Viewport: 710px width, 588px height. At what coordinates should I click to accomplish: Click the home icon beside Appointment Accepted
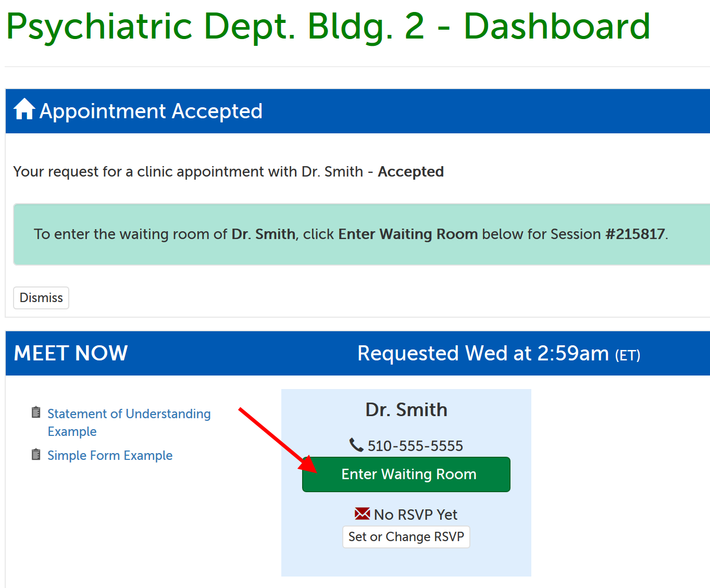(x=24, y=109)
